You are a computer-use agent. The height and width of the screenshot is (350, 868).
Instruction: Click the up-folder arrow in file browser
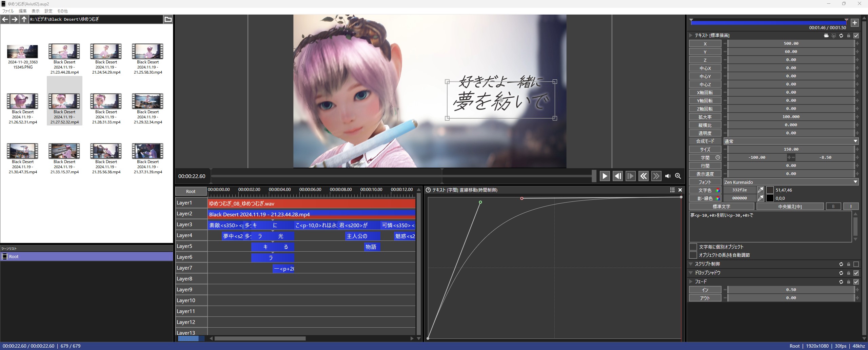pos(24,19)
